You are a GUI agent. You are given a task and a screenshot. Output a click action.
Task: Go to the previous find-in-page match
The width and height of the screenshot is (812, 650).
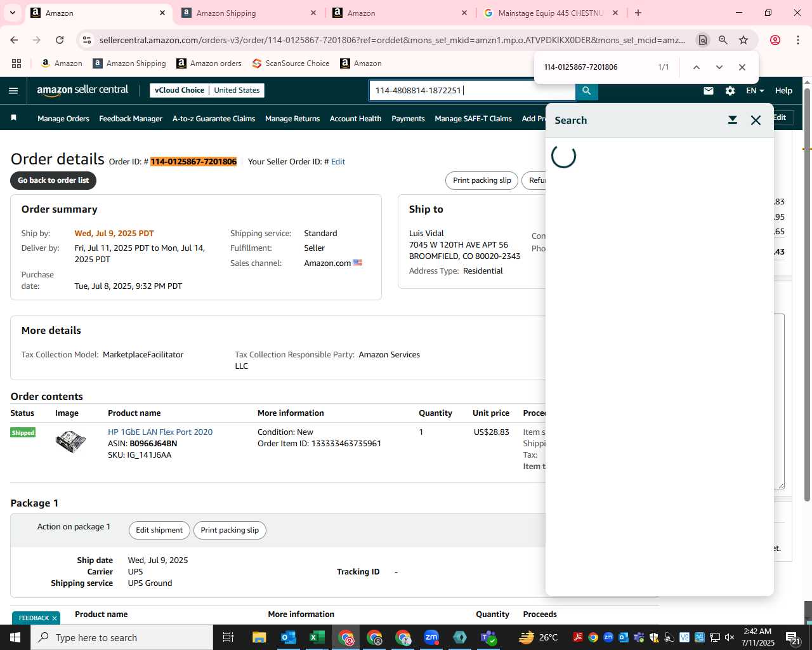(x=696, y=67)
